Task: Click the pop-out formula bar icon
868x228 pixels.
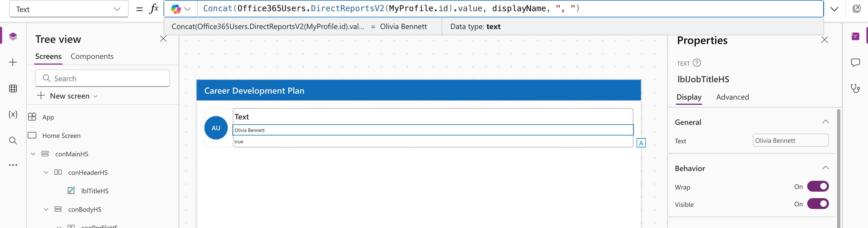Action: point(856,9)
